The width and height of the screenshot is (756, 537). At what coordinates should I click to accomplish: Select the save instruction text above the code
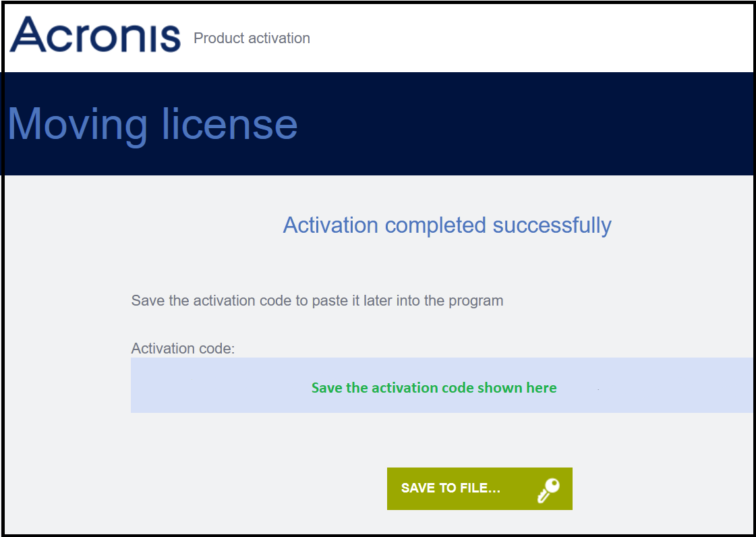317,301
